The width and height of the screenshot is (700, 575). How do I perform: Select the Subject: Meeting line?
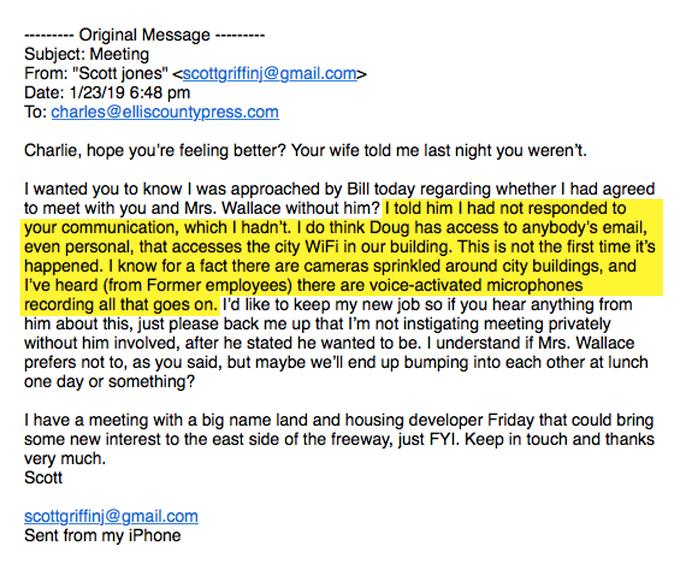coord(87,54)
